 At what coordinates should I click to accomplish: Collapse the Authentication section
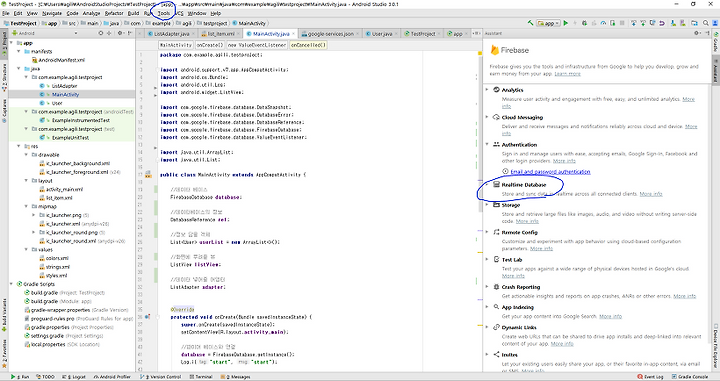[x=487, y=144]
